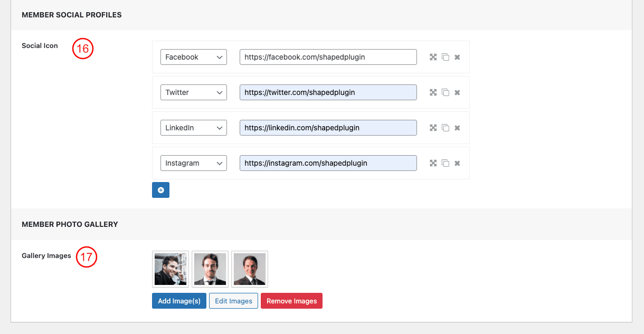Delete the Twitter social row
Image resolution: width=644 pixels, height=334 pixels.
(457, 92)
